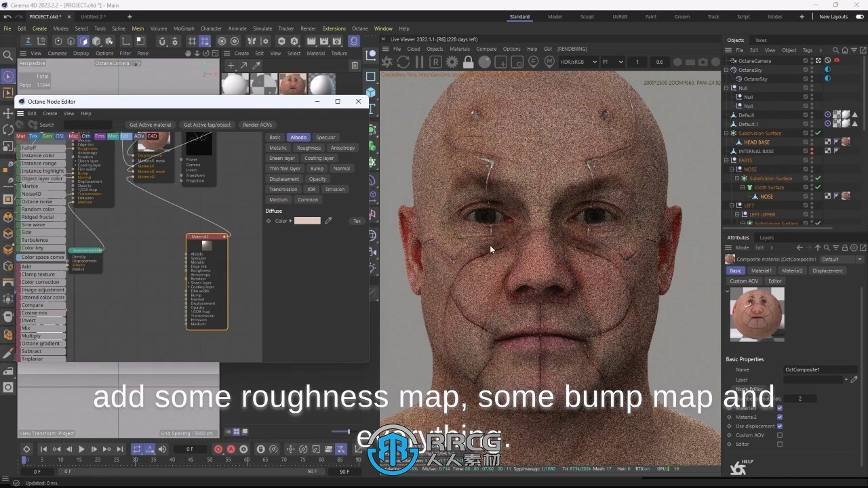868x488 pixels.
Task: Click the play forward button on timeline
Action: (x=81, y=449)
